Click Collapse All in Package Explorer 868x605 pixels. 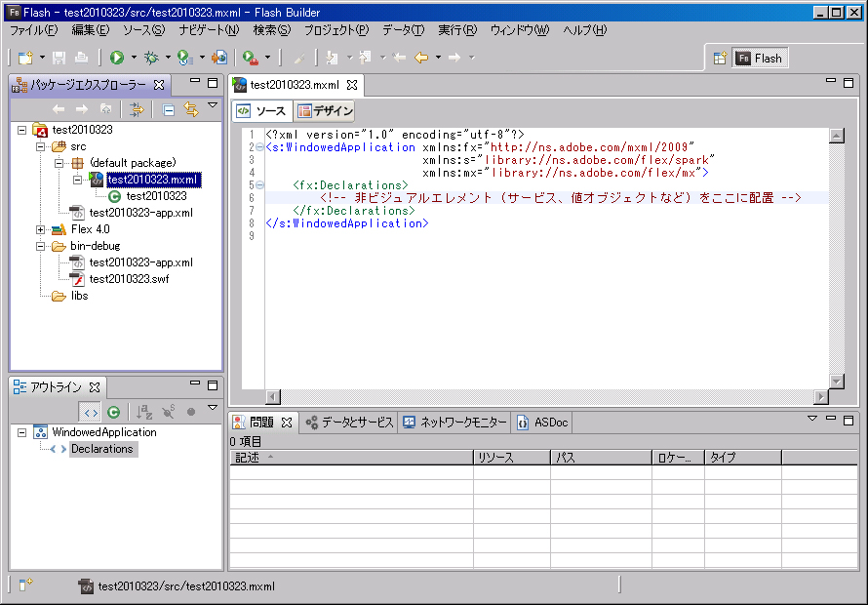(x=169, y=109)
